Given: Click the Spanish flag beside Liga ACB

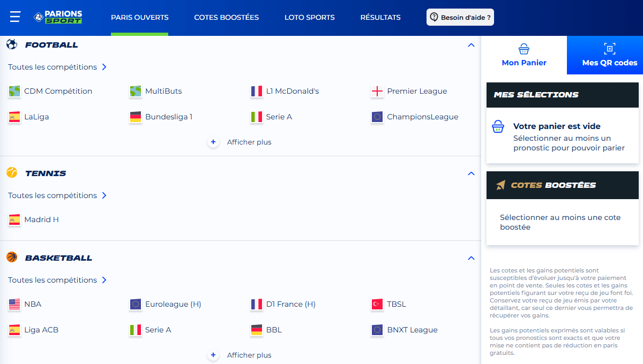Looking at the screenshot, I should click(x=14, y=330).
